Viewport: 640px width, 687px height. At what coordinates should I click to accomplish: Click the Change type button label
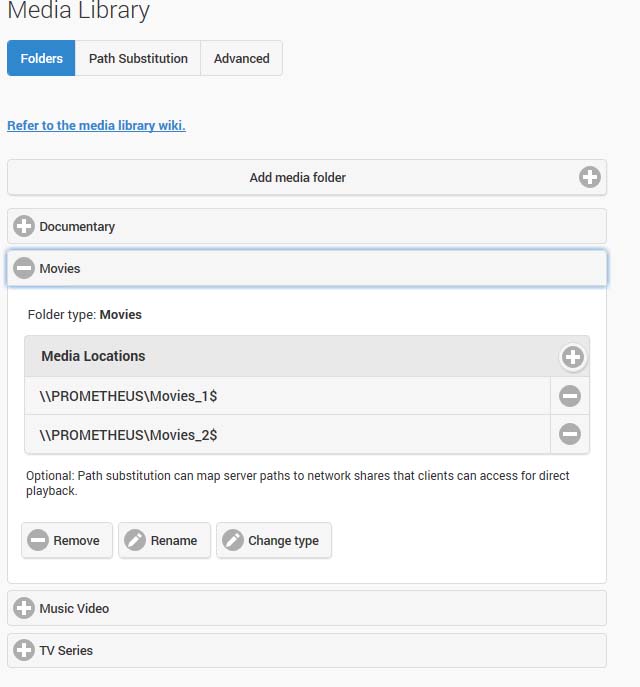(283, 540)
